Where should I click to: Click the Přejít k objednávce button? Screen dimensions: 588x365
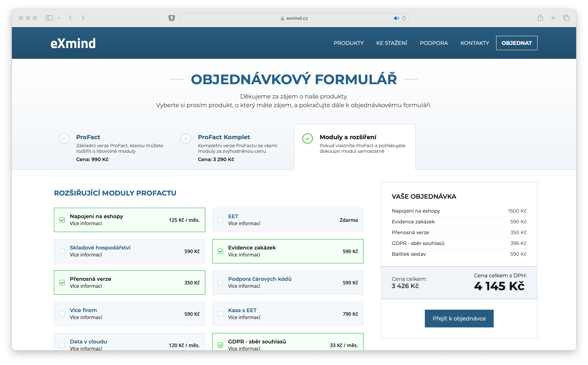point(459,318)
